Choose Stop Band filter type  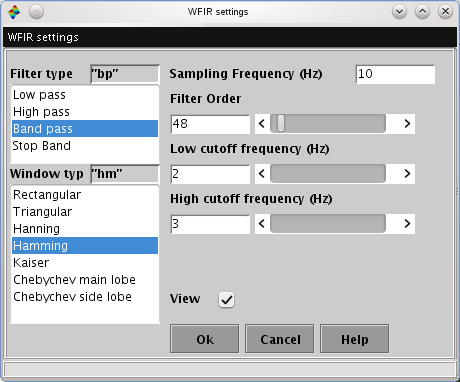(x=85, y=146)
